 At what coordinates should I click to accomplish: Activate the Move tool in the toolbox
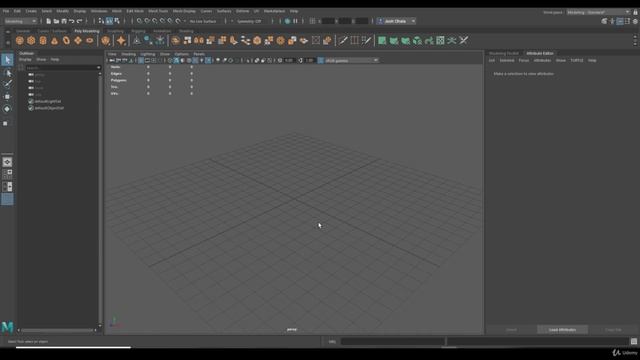[x=7, y=97]
